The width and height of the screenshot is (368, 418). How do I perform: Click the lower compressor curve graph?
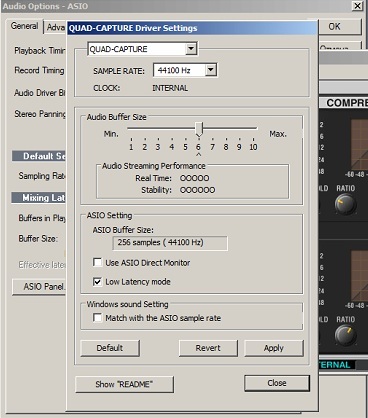(x=359, y=276)
